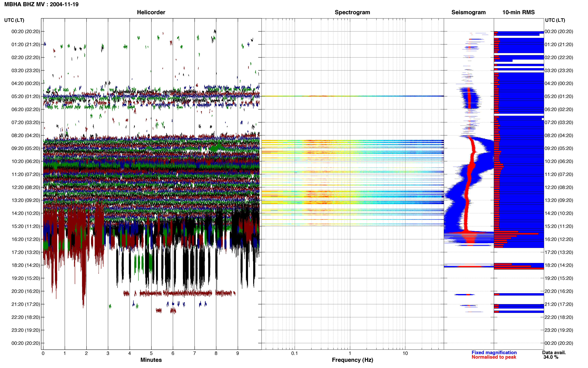This screenshot has width=588, height=368.
Task: Click the right '02:20 (22:20)' time label
Action: (559, 57)
